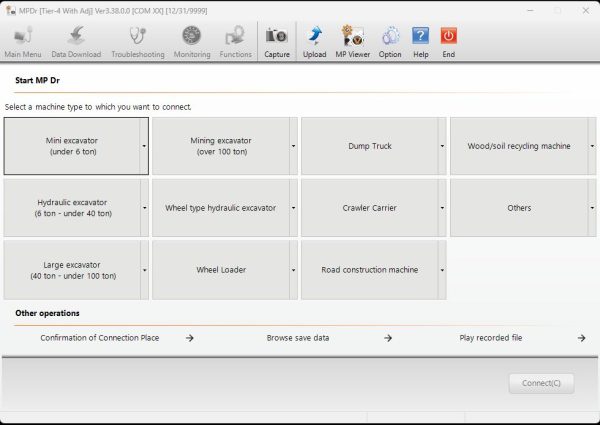Select the Monitoring gauge icon

192,41
